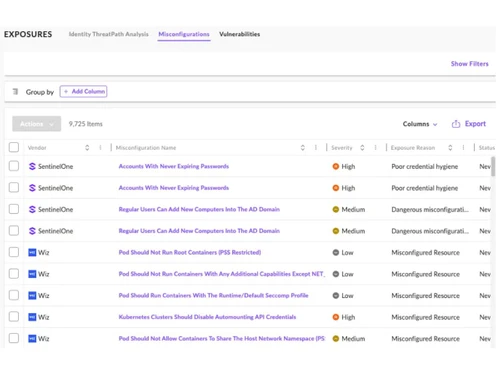The image size is (500, 375).
Task: Check the first Never Expiring Passwords row
Action: (14, 166)
